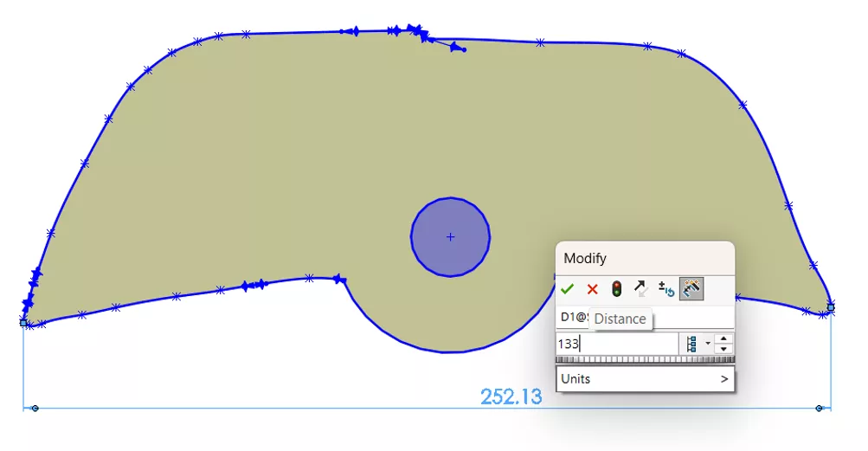Toggle the mark dimension for drawing icon
The width and height of the screenshot is (868, 451).
(691, 288)
